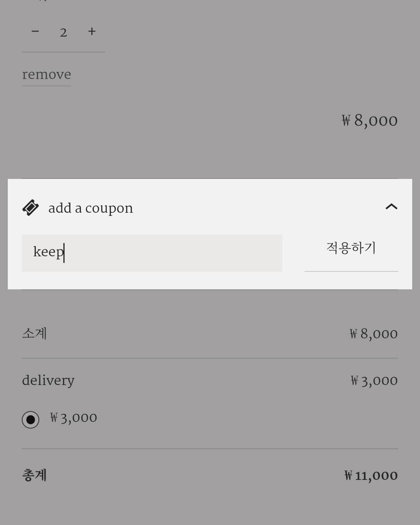Click the delivery fee amount ₩3,000

click(374, 381)
